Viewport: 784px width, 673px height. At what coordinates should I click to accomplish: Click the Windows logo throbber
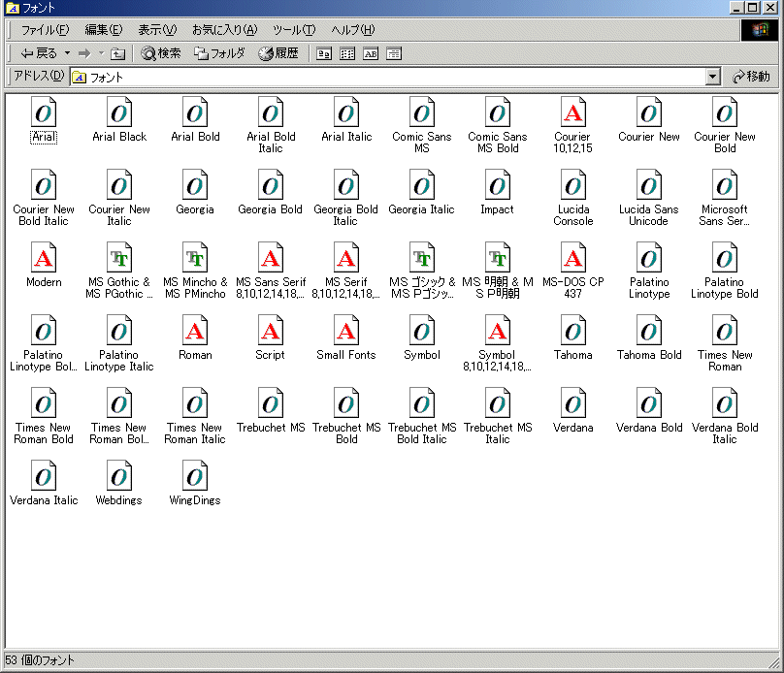759,30
